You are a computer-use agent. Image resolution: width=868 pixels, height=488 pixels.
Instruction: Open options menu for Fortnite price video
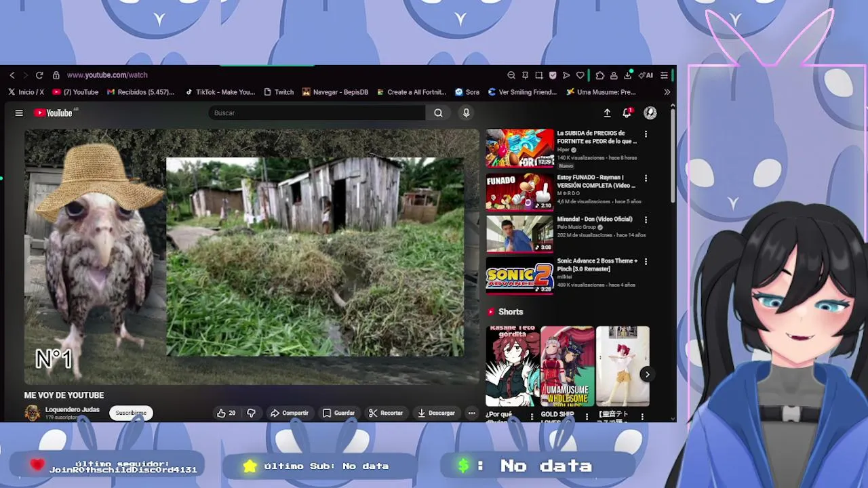646,134
